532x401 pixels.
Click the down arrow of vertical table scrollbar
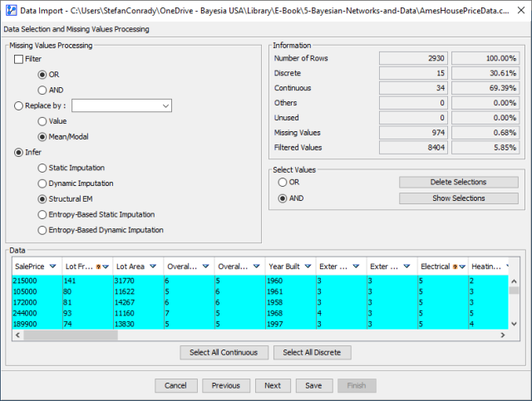click(514, 324)
